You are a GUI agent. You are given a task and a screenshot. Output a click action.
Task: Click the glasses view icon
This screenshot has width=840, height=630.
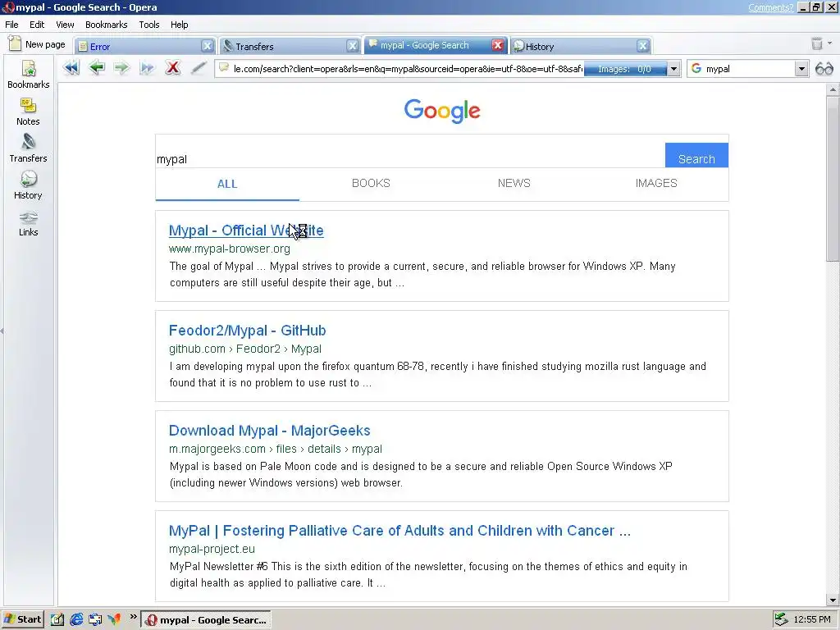tap(824, 69)
